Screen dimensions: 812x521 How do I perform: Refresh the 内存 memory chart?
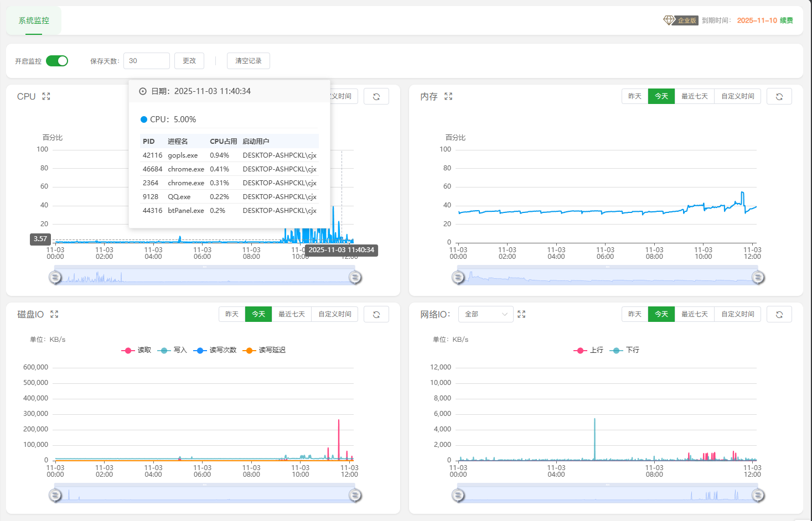click(x=779, y=96)
